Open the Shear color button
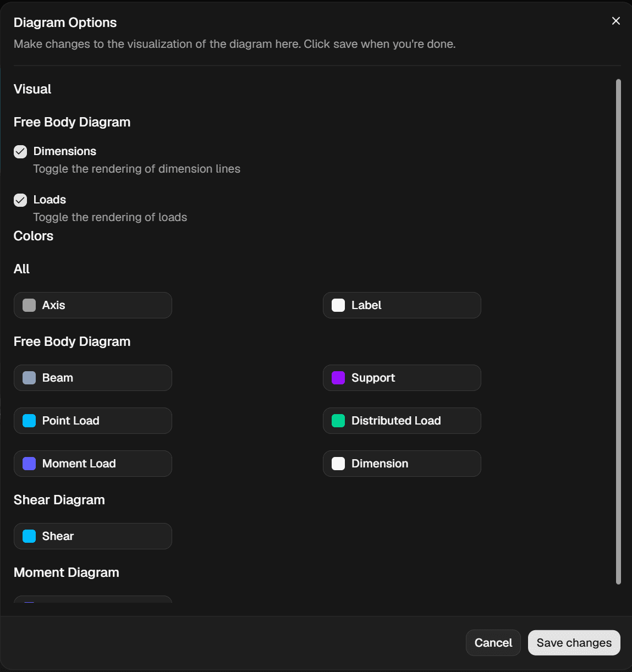The image size is (632, 672). 93,536
